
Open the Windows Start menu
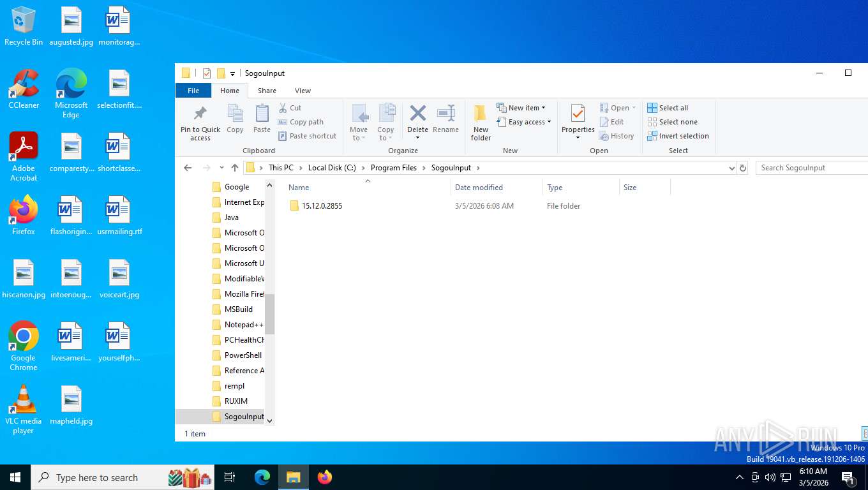click(15, 477)
